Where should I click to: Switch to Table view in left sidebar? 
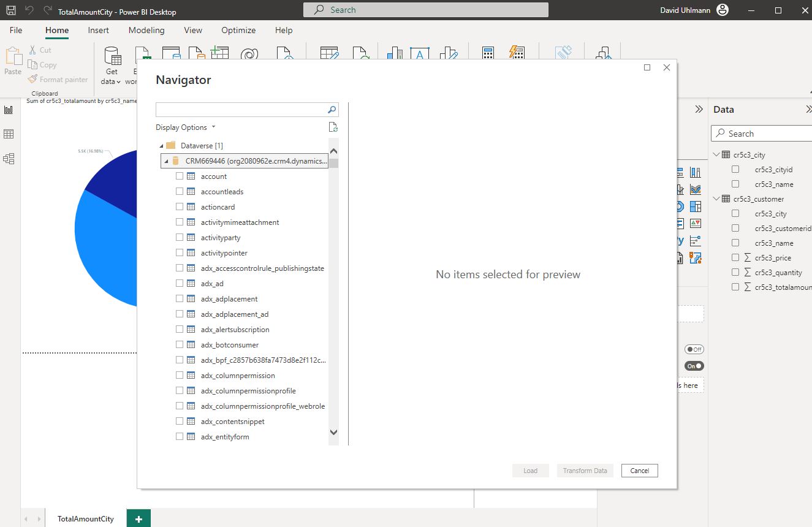(9, 134)
